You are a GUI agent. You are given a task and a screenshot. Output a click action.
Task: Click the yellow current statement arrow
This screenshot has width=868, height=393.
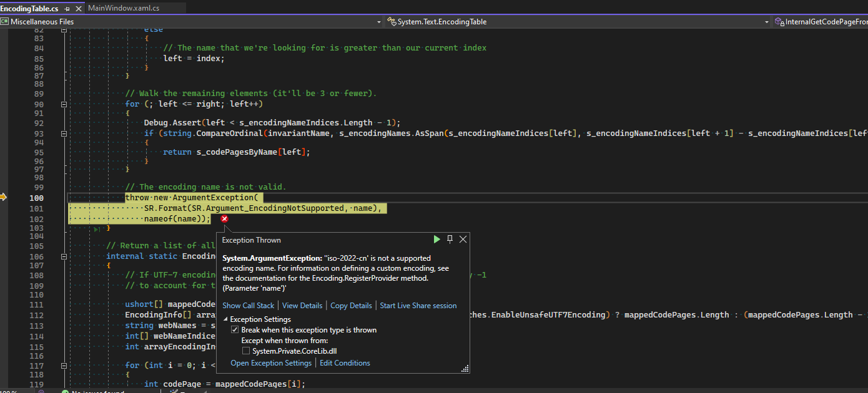(x=3, y=197)
